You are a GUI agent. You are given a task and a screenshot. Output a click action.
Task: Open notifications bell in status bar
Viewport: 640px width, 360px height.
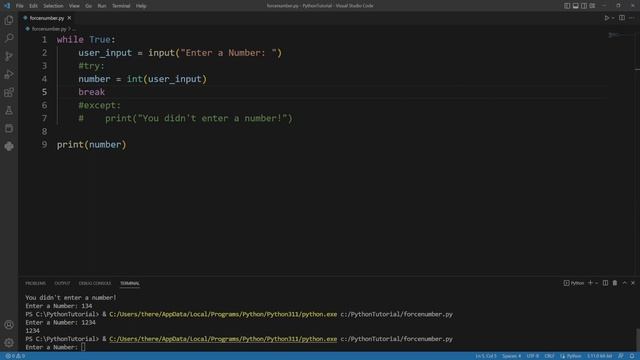tap(632, 356)
